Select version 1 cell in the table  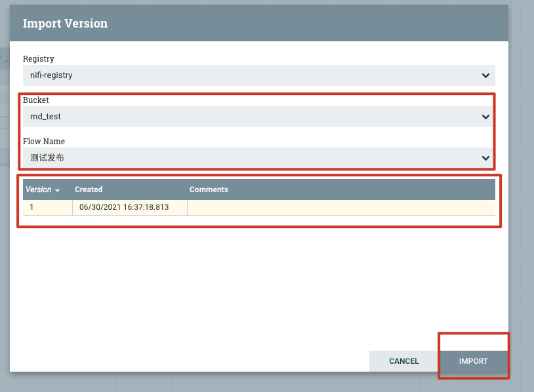coord(48,207)
